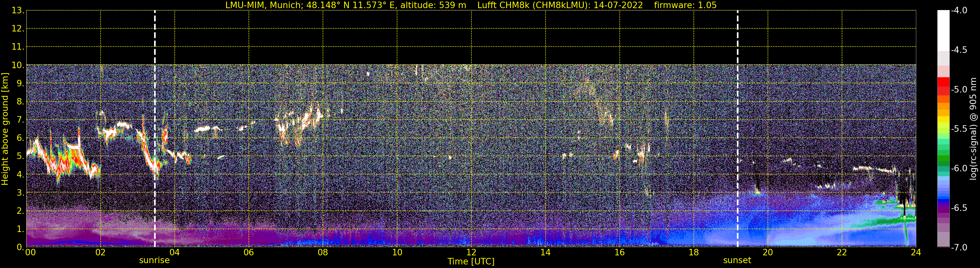The width and height of the screenshot is (980, 268).
Task: Click the sunset label below the axis
Action: tap(737, 261)
